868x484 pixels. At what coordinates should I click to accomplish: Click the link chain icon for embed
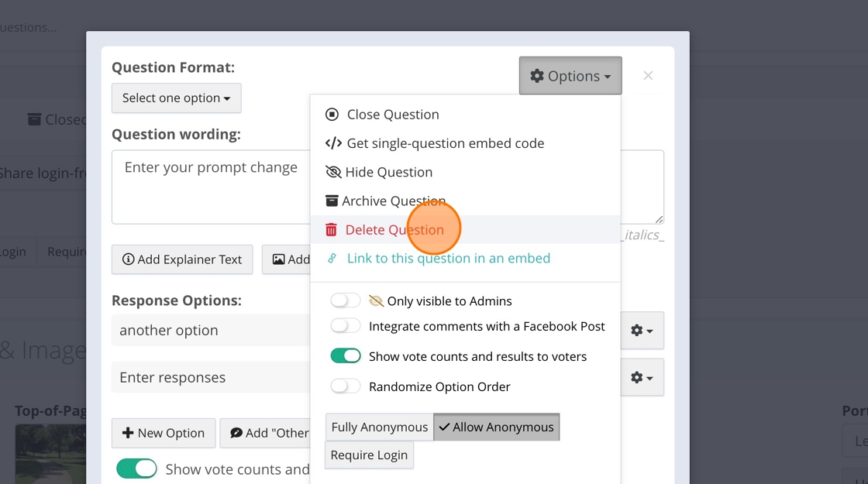tap(332, 259)
